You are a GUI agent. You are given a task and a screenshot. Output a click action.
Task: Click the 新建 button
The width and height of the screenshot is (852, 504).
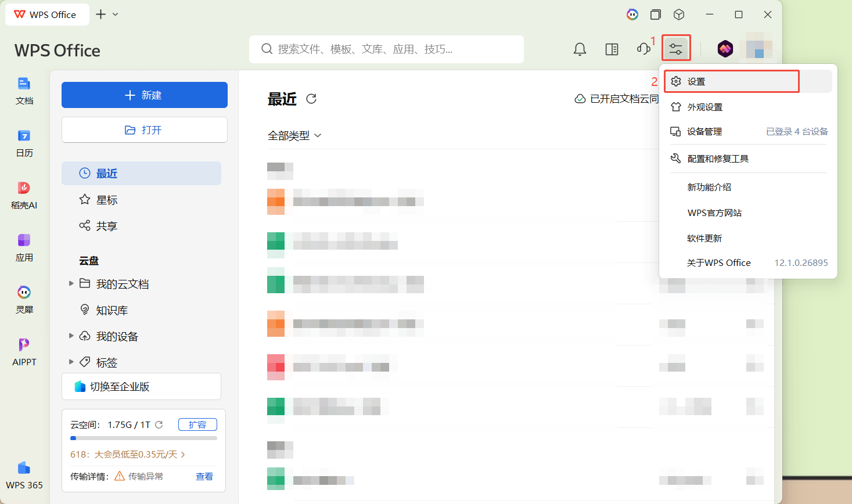(x=145, y=95)
